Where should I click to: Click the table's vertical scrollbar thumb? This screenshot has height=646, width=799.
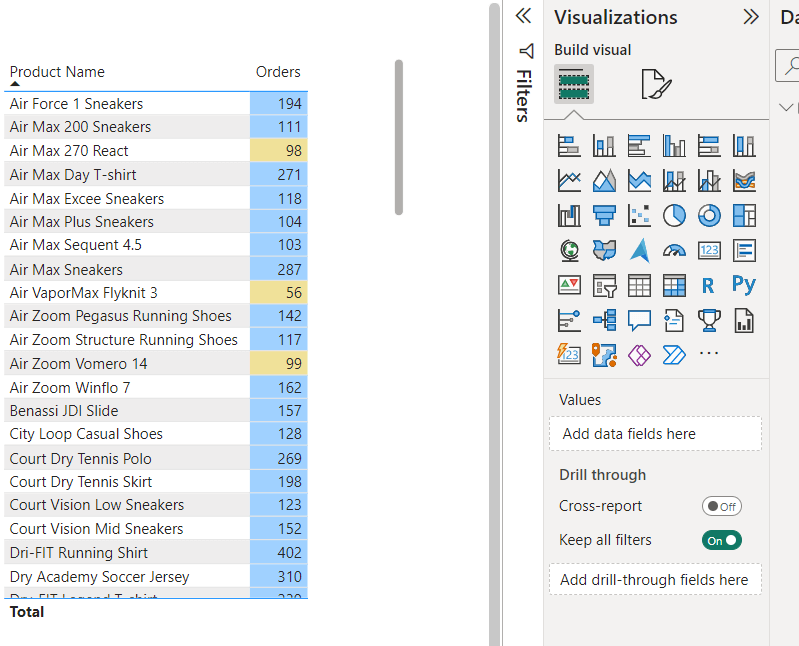tap(399, 138)
